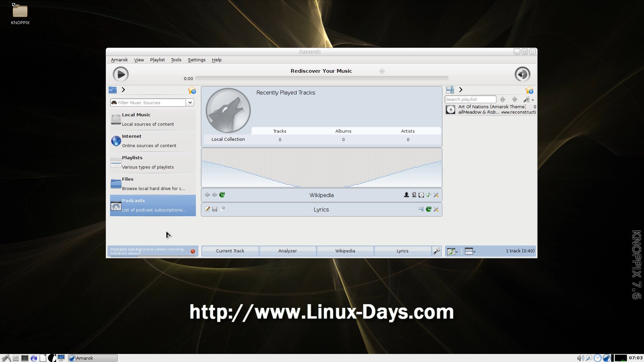Switch to the Analyzer applet tab

[x=287, y=251]
